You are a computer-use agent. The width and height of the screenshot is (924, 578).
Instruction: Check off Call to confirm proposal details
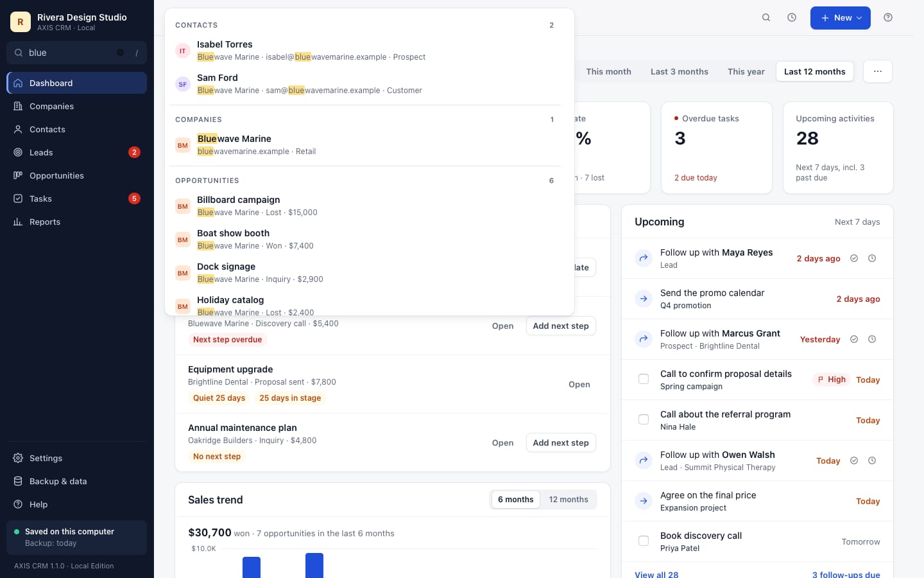(x=644, y=379)
